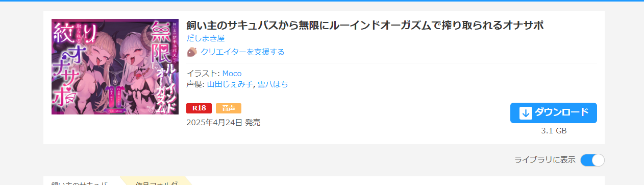This screenshot has width=644, height=185.
Task: Click the work title heading
Action: 365,25
